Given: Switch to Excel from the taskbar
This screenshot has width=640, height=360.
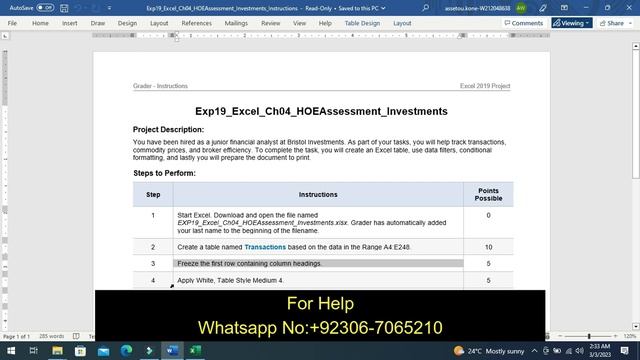Looking at the screenshot, I should [x=196, y=351].
